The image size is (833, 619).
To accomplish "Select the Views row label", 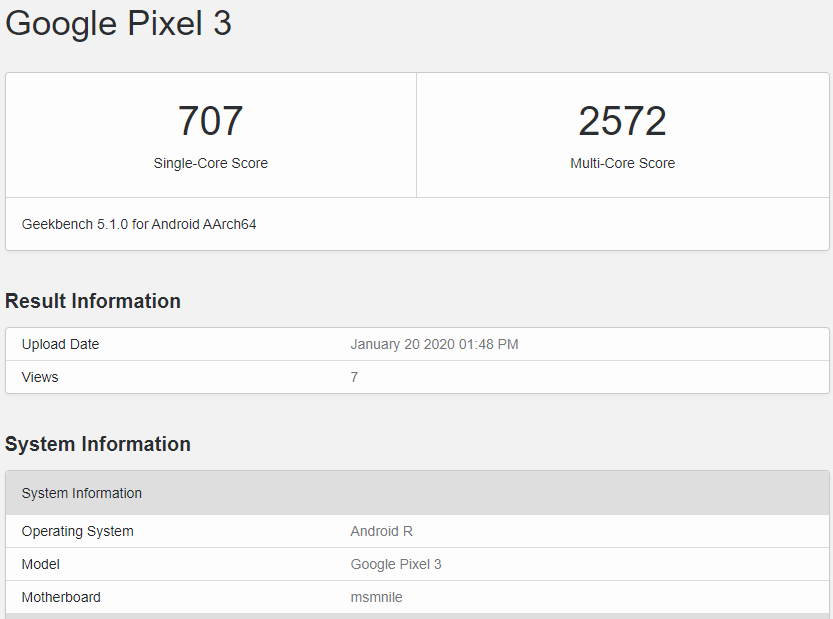I will pyautogui.click(x=40, y=377).
